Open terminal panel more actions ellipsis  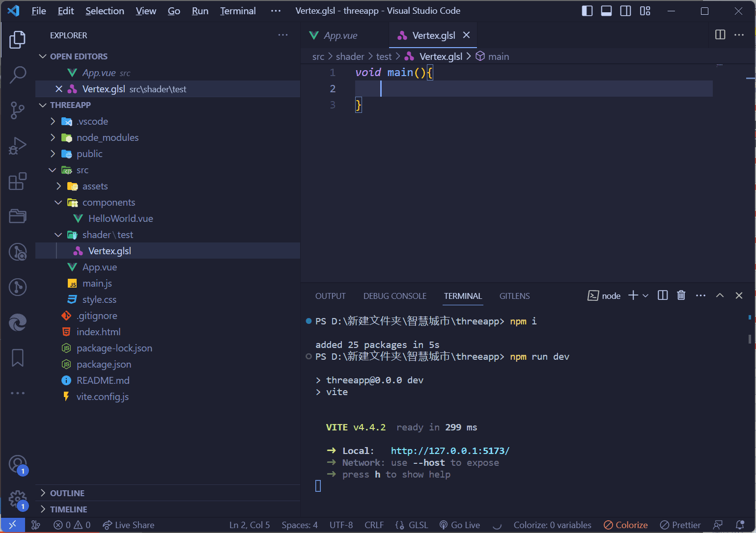point(701,295)
